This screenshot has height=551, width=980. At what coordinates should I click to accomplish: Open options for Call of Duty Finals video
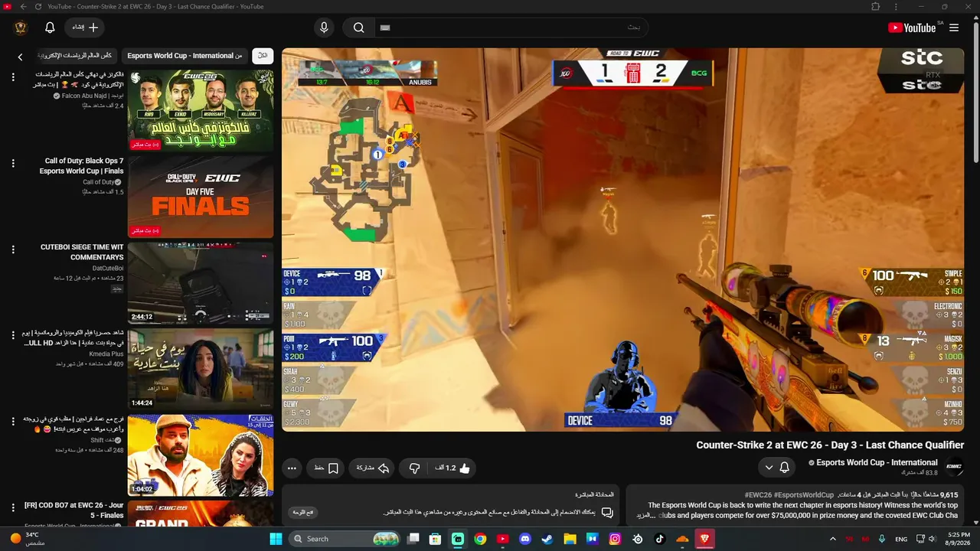(x=13, y=163)
